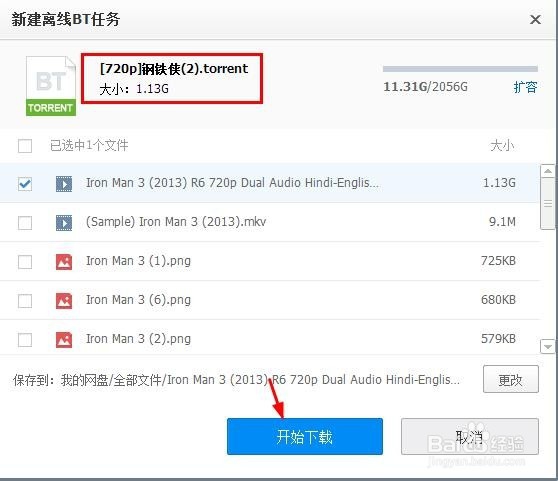This screenshot has width=558, height=481.
Task: Click the torrent name [720p]钢铁侠(2).torrent
Action: click(174, 68)
